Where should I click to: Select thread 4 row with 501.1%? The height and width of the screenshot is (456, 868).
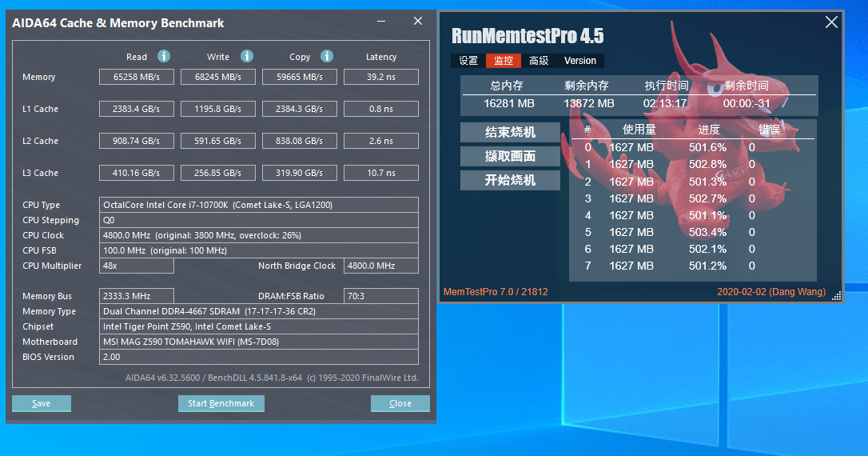click(692, 215)
